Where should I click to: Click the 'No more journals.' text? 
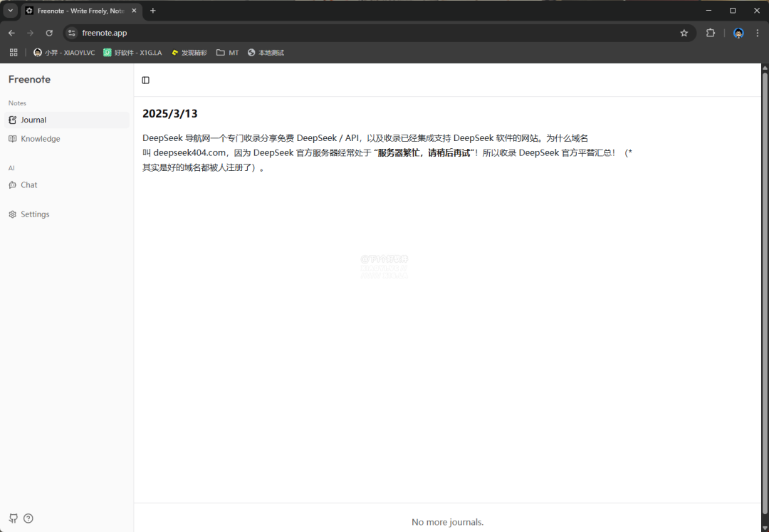447,522
